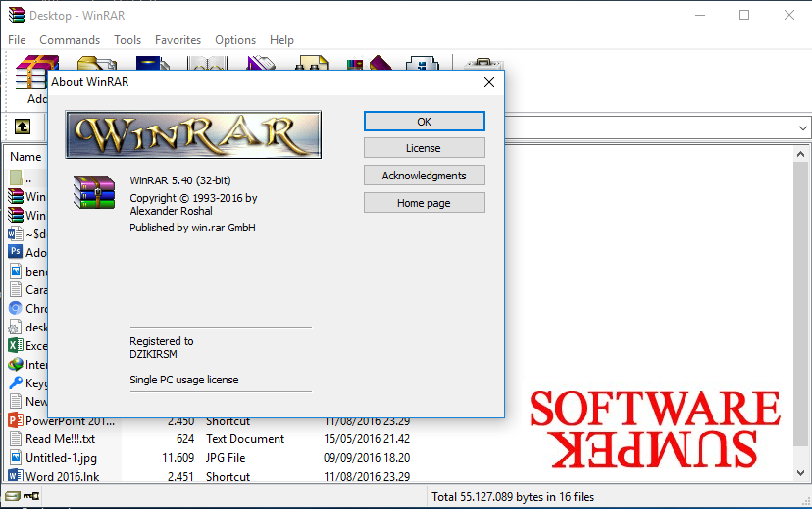Viewport: 812px width, 509px height.
Task: Go up one folder level
Action: (23, 127)
